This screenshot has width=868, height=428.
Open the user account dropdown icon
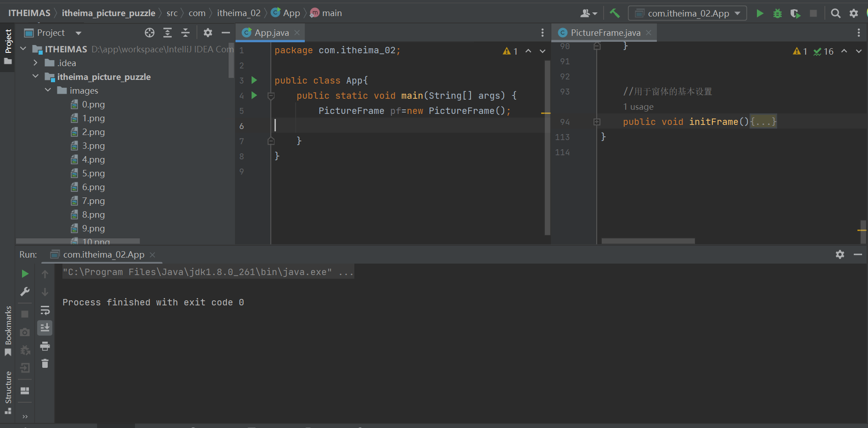(588, 13)
